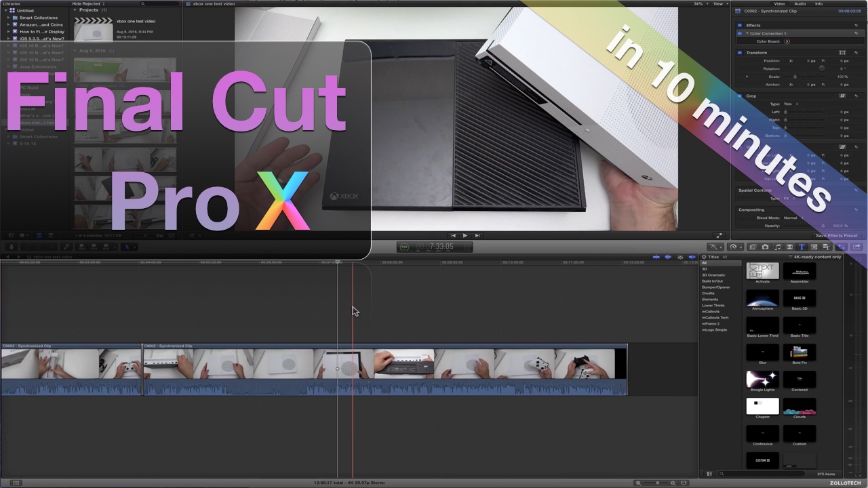The width and height of the screenshot is (868, 488).
Task: Open the Transitions browser icon
Action: pyautogui.click(x=789, y=247)
